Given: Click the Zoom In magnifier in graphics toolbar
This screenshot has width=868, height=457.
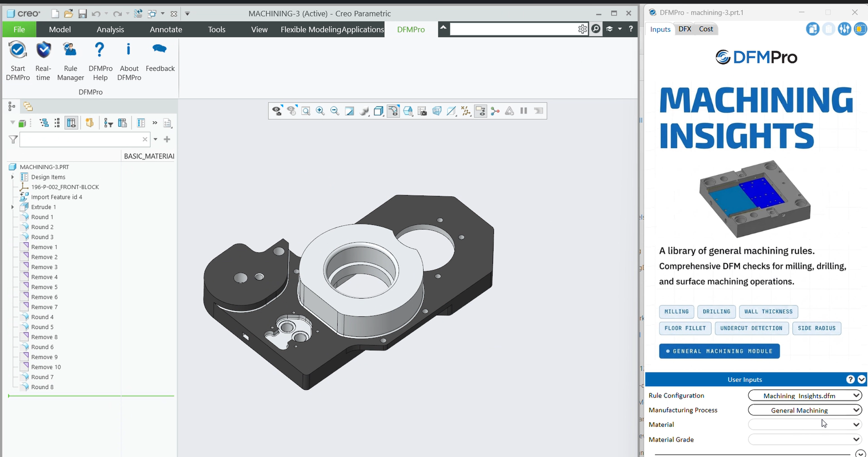Looking at the screenshot, I should [x=321, y=111].
